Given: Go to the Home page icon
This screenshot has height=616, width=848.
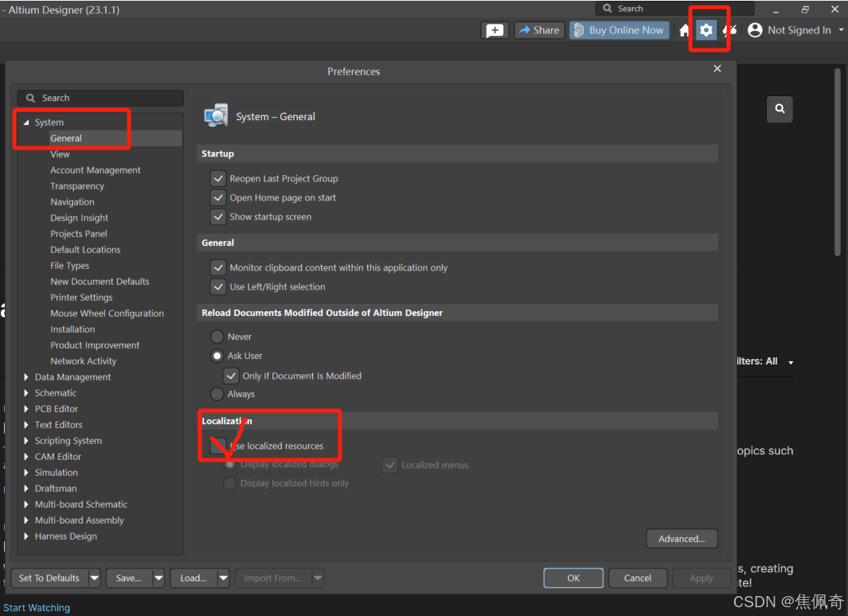Looking at the screenshot, I should 685,30.
